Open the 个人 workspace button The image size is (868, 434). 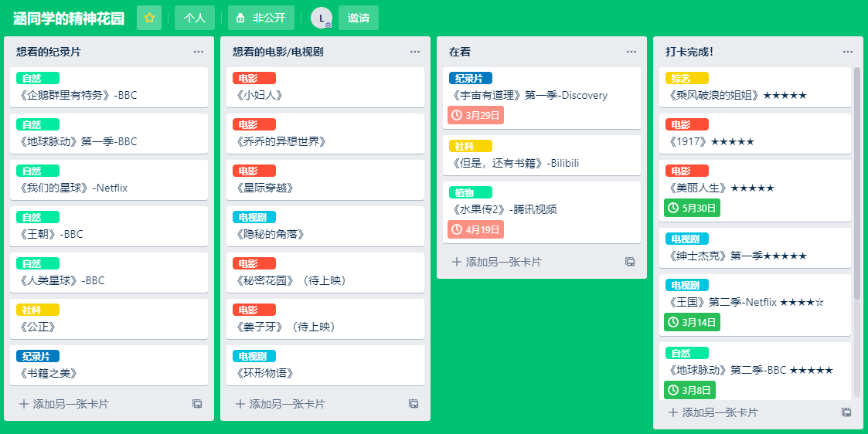click(194, 18)
